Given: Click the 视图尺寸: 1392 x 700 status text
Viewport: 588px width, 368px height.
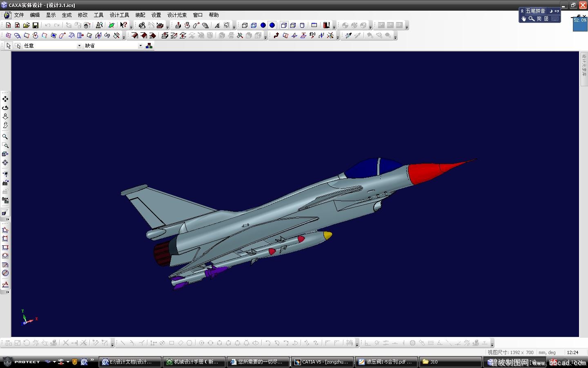Looking at the screenshot, I should click(510, 352).
